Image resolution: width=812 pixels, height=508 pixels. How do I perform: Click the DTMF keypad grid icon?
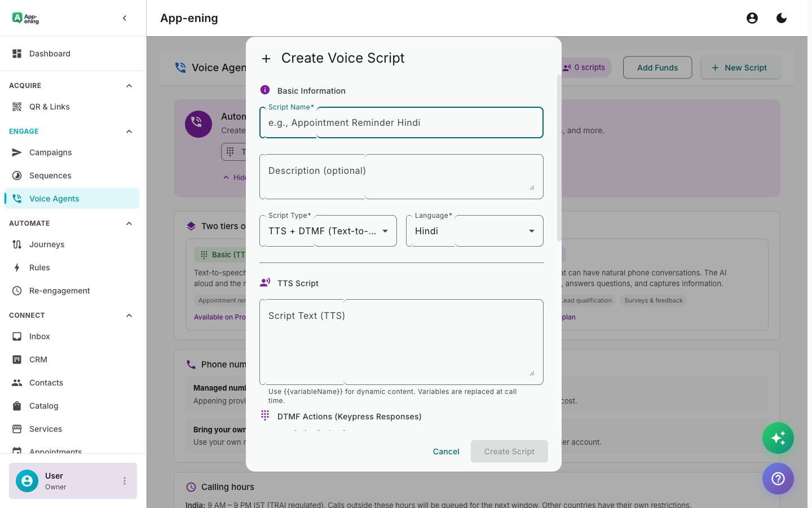[x=265, y=415]
